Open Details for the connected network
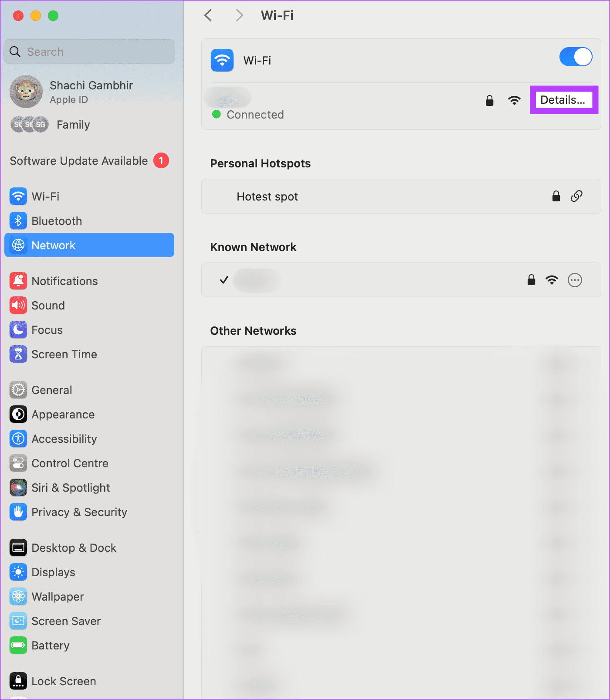Screen dimensions: 610x700 point(563,100)
